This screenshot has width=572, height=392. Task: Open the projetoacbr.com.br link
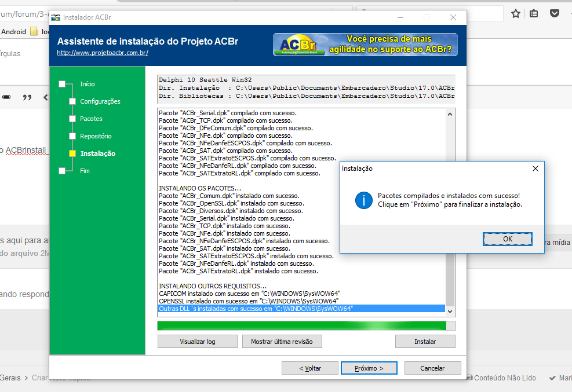pyautogui.click(x=103, y=53)
